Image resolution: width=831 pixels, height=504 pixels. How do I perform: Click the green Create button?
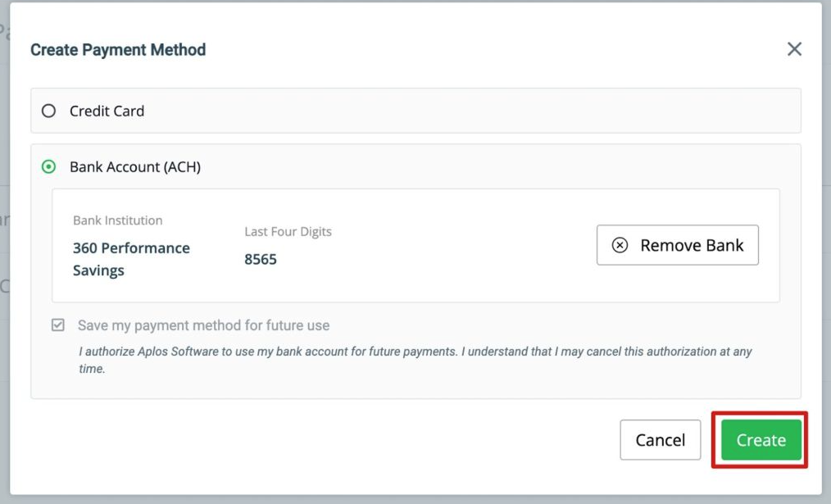(x=761, y=440)
